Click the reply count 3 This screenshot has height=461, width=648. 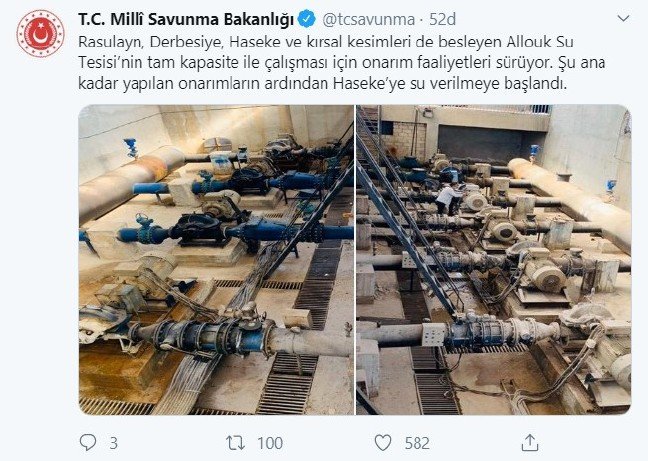[114, 443]
